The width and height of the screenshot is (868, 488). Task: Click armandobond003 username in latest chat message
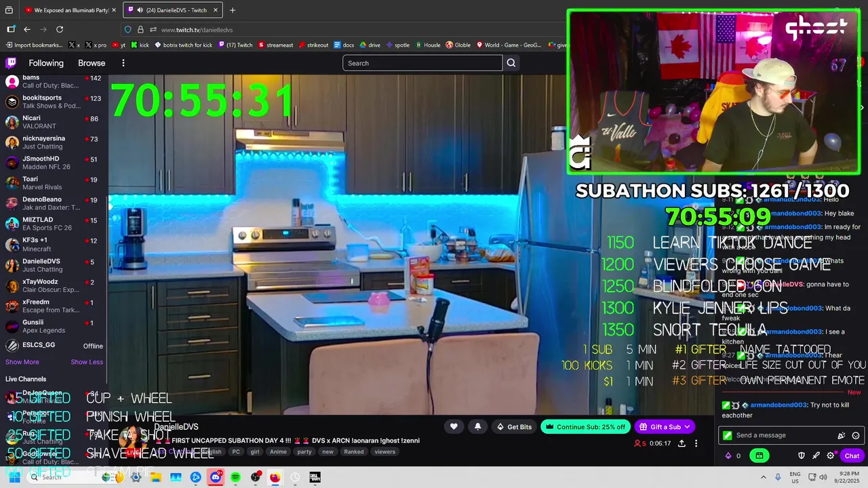[x=778, y=405]
